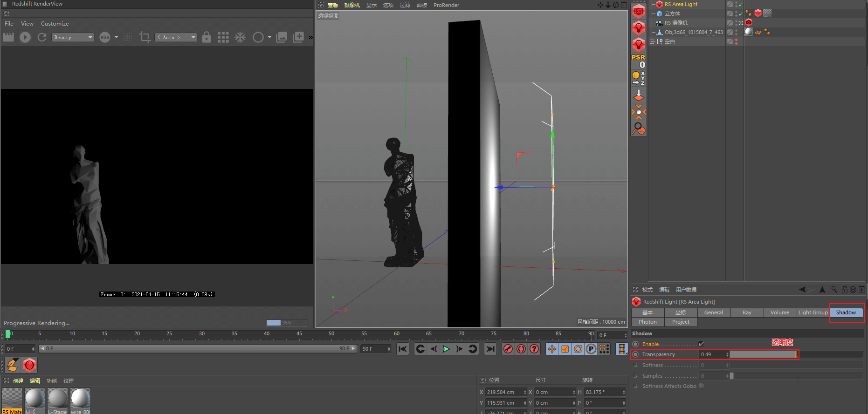Toggle the bucket grid icon in RenderView
Viewport: 868px width, 414px height.
[223, 37]
